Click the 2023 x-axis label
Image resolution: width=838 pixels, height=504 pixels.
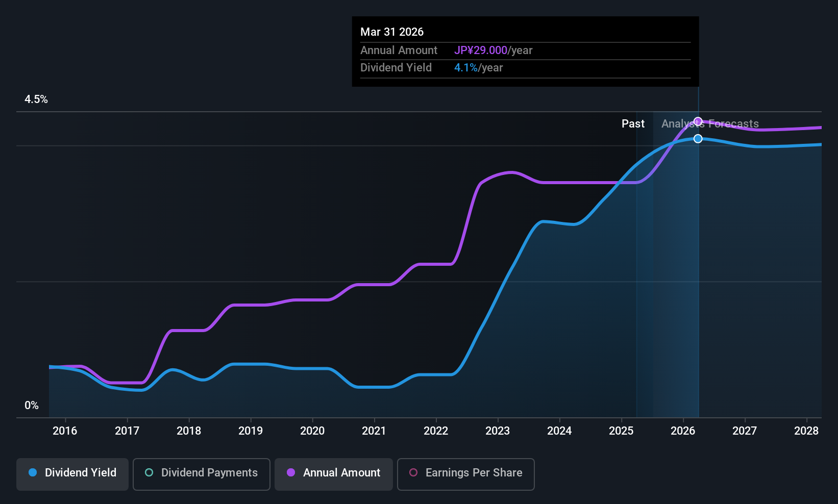click(x=498, y=431)
